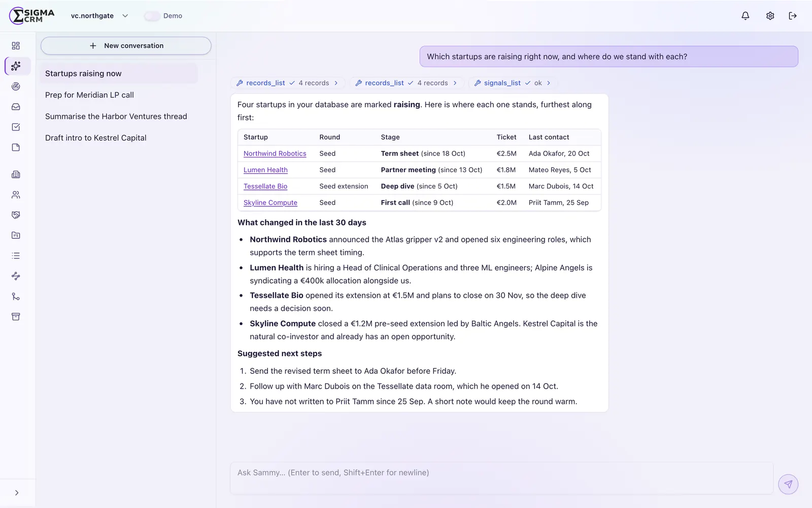Open the Northwind Robotics link
The height and width of the screenshot is (508, 812).
275,153
